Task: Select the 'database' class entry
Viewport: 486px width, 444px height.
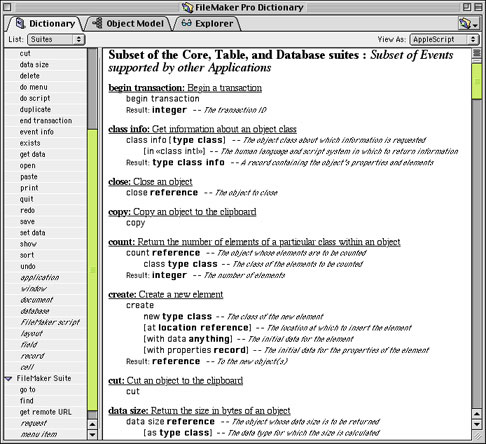Action: point(35,311)
